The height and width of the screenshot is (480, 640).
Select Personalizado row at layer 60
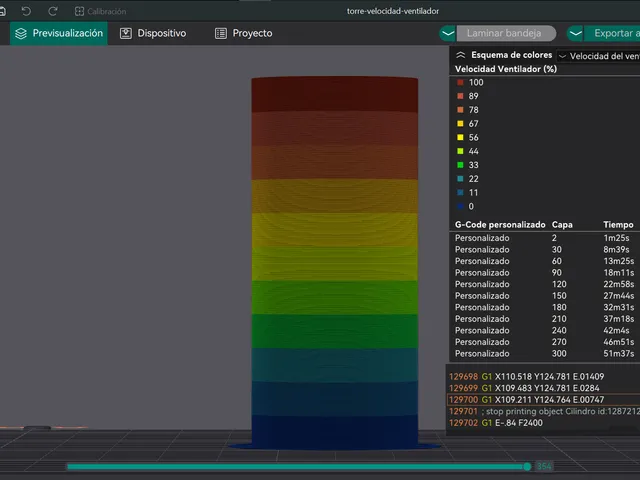coord(545,261)
